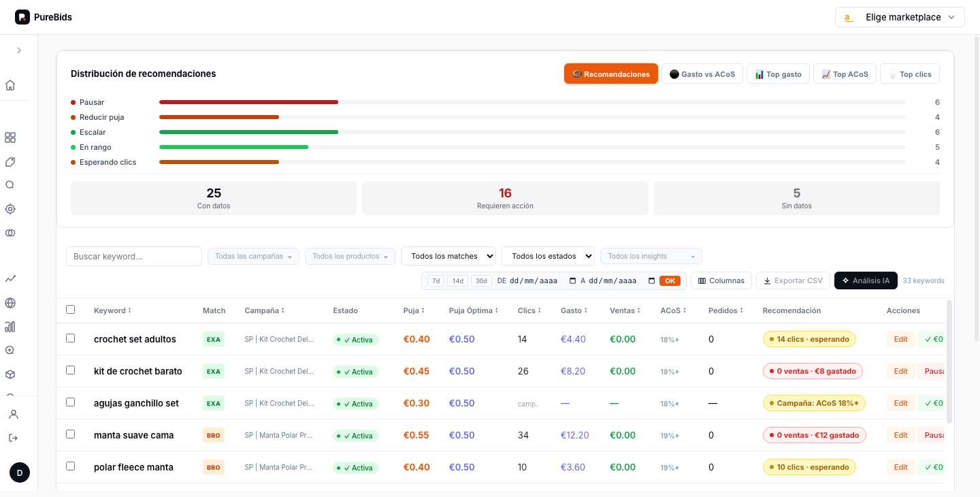Click the logout icon in sidebar

pos(14,438)
